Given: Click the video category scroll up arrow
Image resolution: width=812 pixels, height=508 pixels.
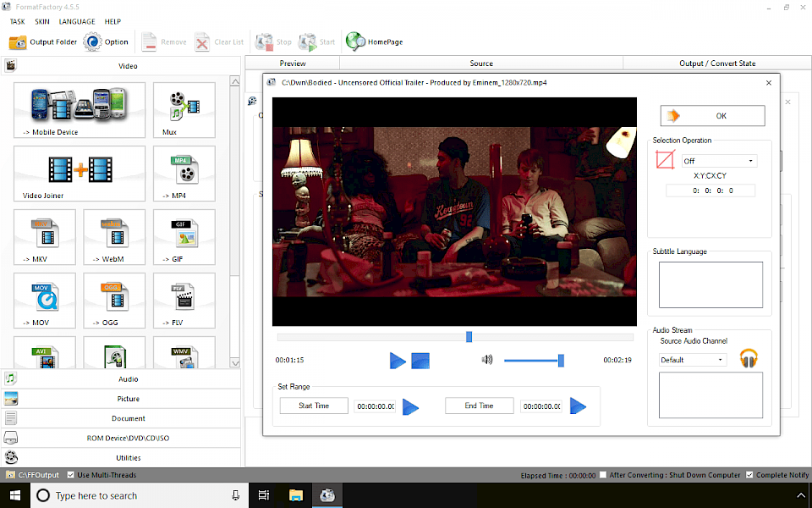Looking at the screenshot, I should coord(234,81).
